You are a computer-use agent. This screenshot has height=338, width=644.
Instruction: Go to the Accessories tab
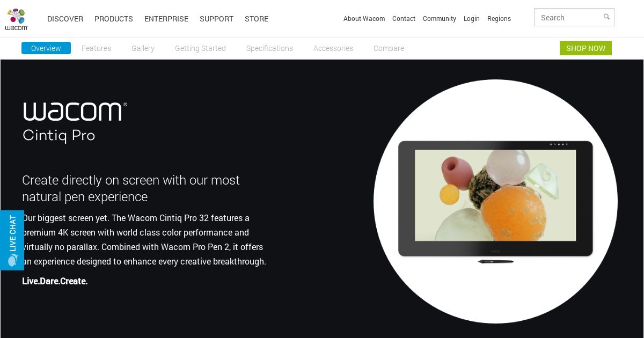[x=333, y=48]
